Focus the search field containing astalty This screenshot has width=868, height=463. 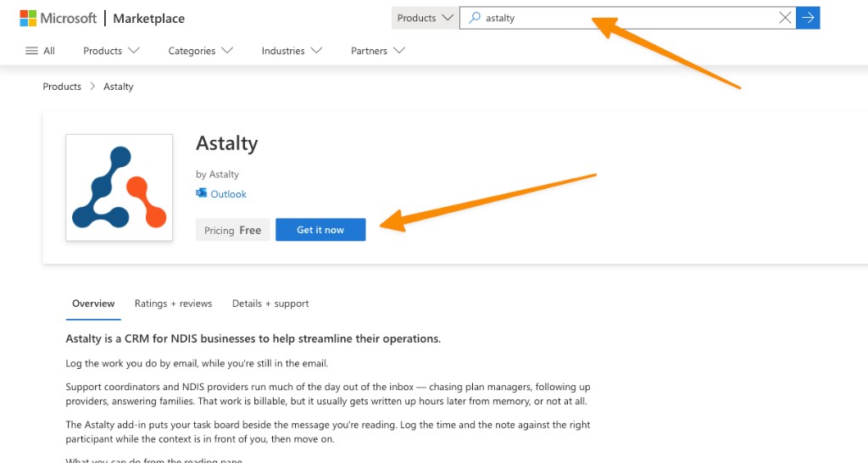pos(628,18)
